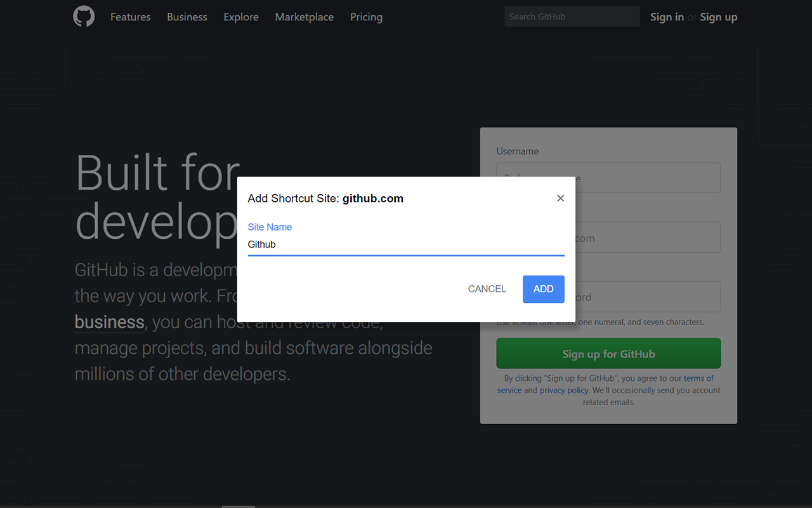Click the Site Name label
The width and height of the screenshot is (812, 508).
(270, 227)
